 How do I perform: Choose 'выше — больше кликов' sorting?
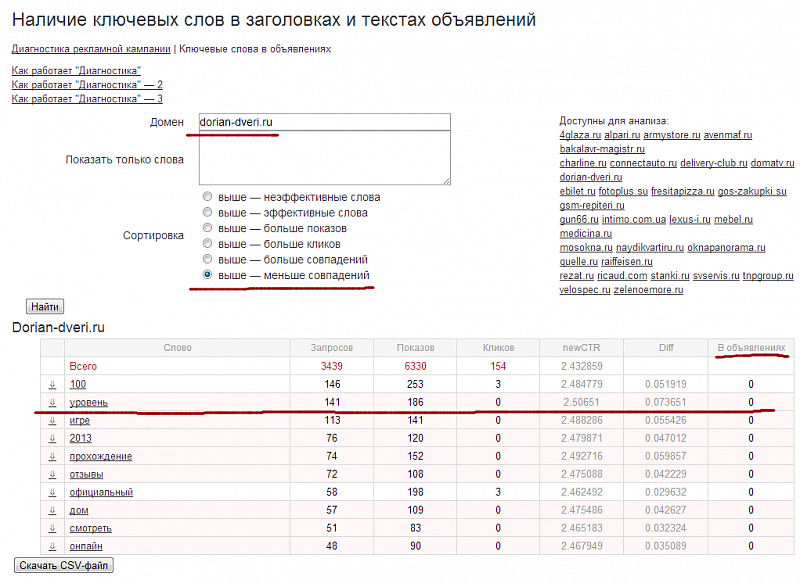[x=208, y=243]
